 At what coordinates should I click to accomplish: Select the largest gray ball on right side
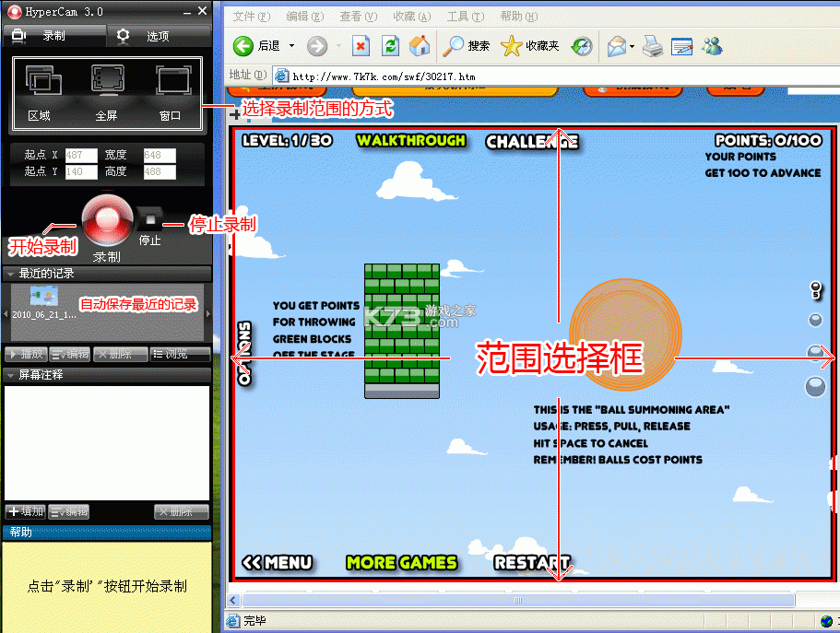tap(815, 387)
